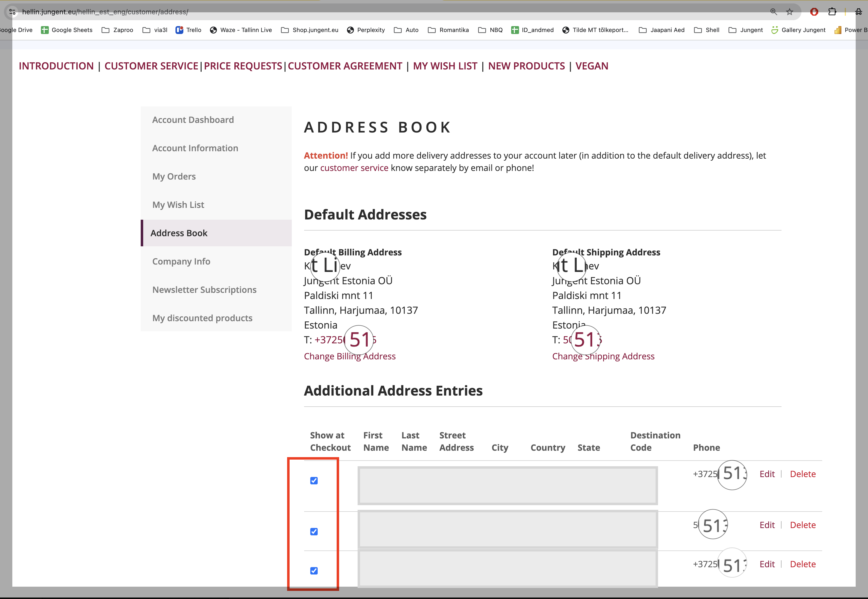Open the Perplexity bookmark
This screenshot has width=868, height=599.
tap(366, 30)
